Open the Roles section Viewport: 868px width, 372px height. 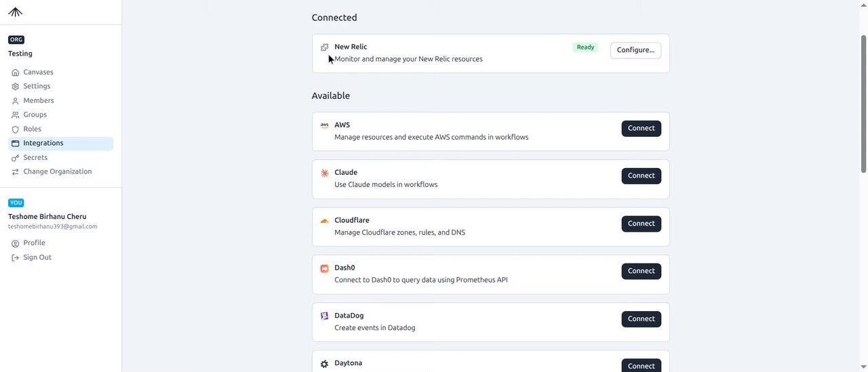[x=32, y=129]
